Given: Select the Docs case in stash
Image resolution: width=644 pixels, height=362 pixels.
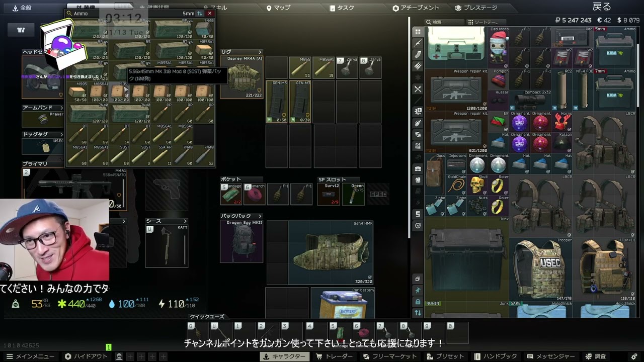Looking at the screenshot, I should 435,174.
